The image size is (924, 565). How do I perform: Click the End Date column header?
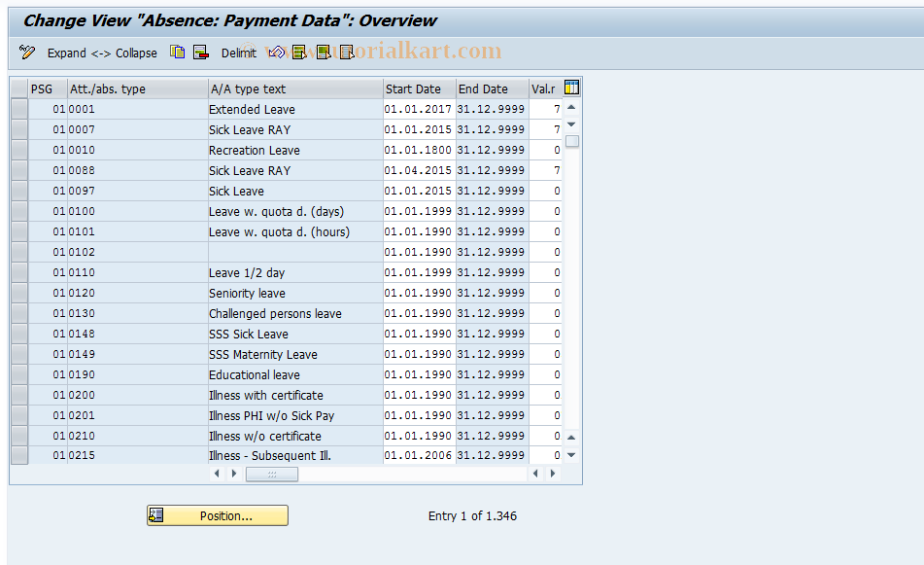tap(492, 88)
